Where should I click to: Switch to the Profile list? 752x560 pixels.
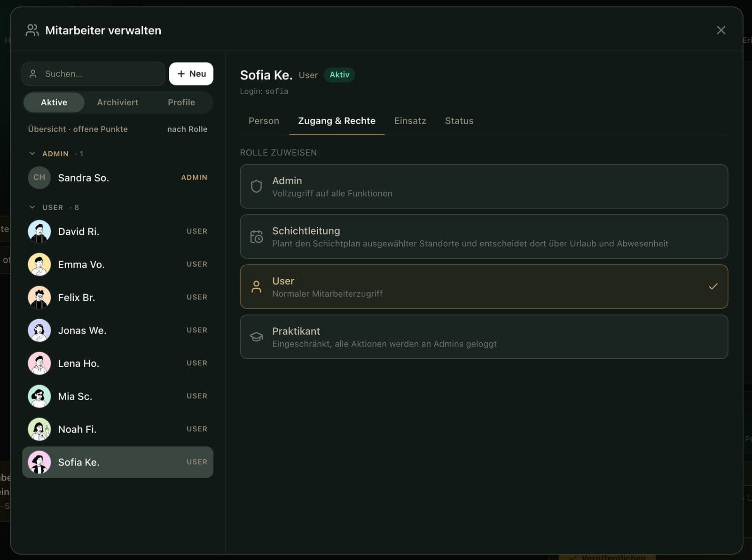[181, 103]
